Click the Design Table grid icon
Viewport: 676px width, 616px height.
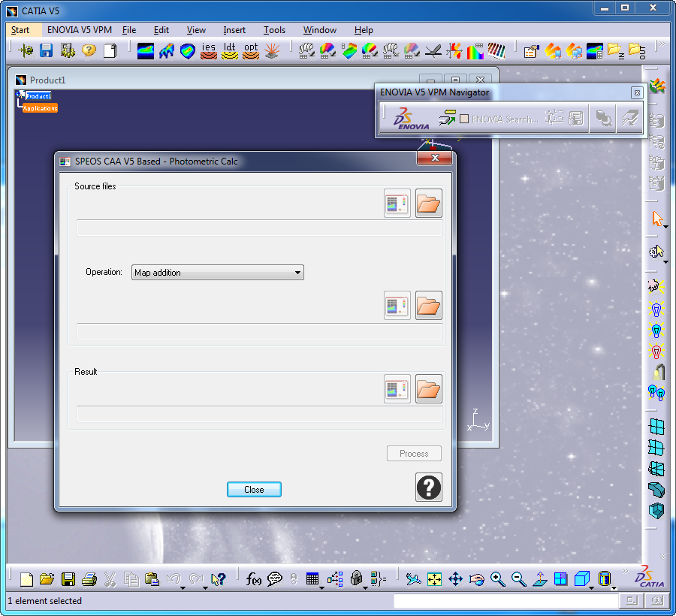pos(312,579)
